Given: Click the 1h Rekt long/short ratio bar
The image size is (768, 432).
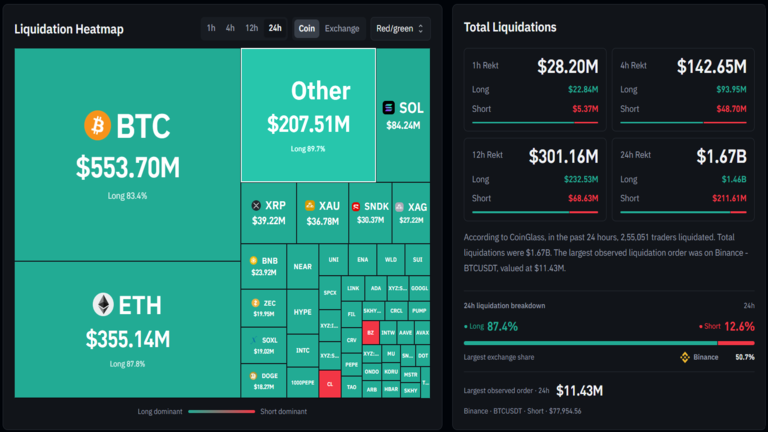Looking at the screenshot, I should [x=535, y=122].
